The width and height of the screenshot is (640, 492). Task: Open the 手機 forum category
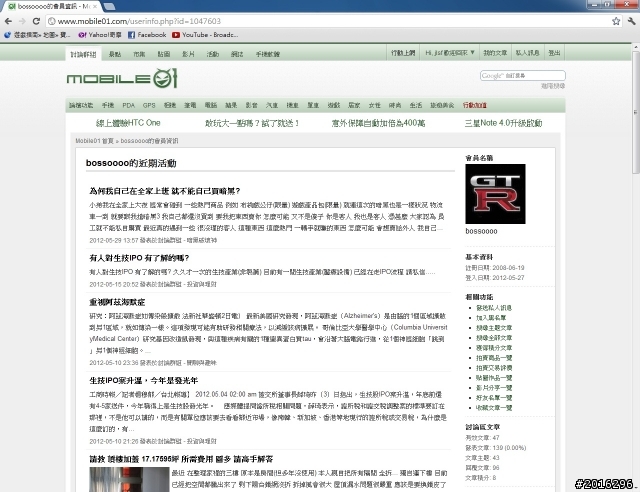coord(108,105)
